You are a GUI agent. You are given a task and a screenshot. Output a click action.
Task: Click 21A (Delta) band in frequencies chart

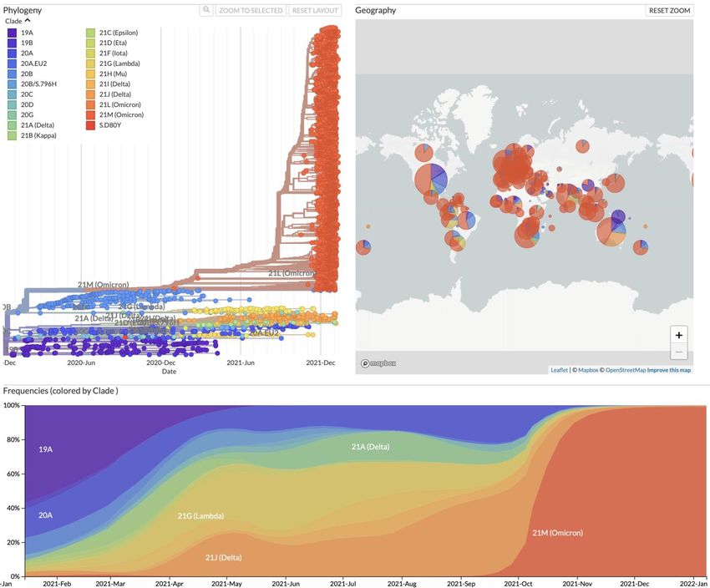370,447
